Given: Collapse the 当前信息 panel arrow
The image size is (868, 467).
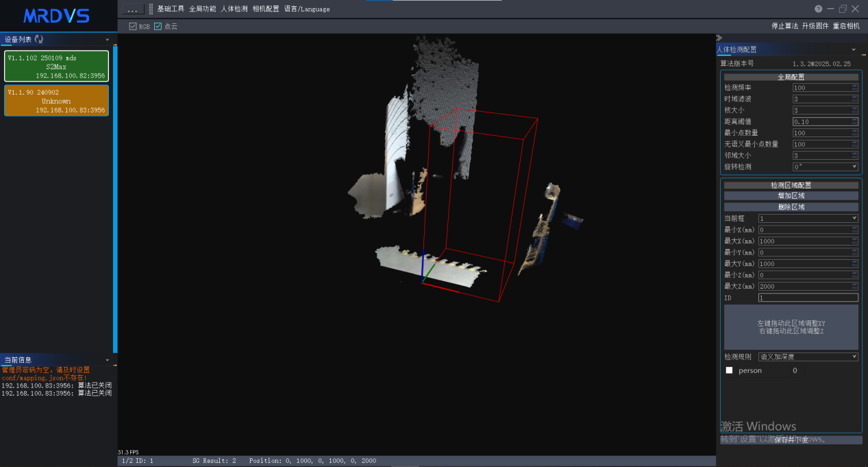Looking at the screenshot, I should click(108, 360).
